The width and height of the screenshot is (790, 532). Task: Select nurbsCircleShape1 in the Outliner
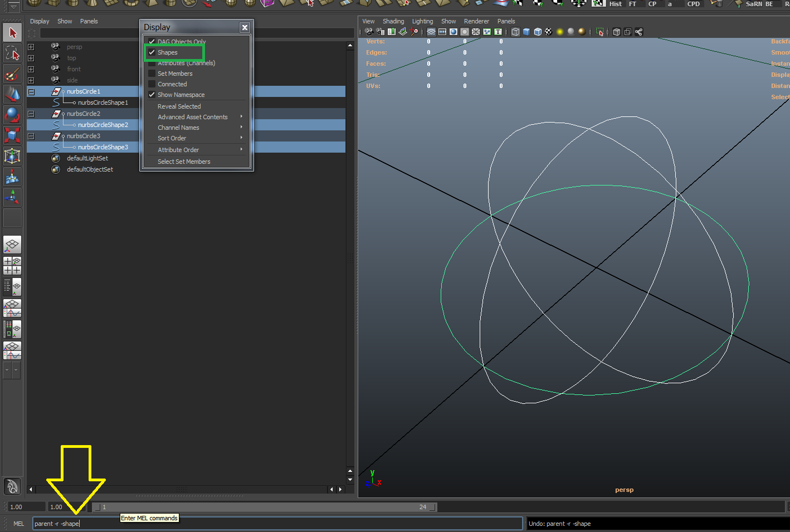click(103, 103)
